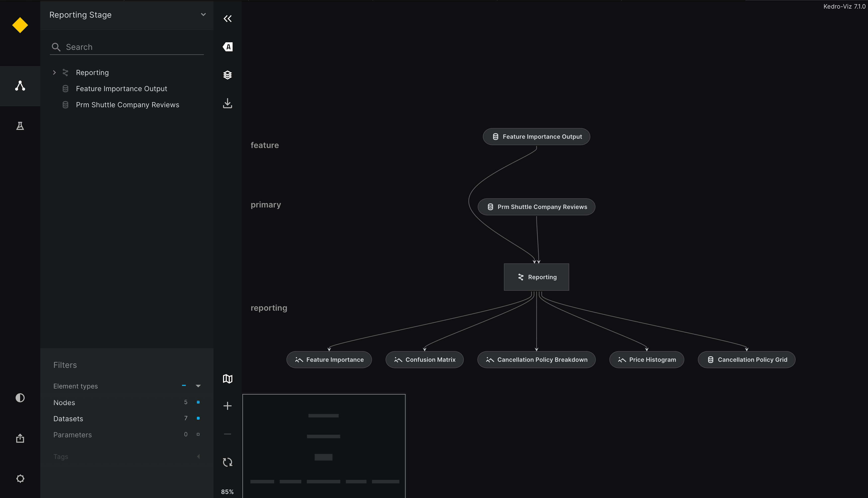868x498 pixels.
Task: Zoom out with the minus icon
Action: click(x=227, y=434)
